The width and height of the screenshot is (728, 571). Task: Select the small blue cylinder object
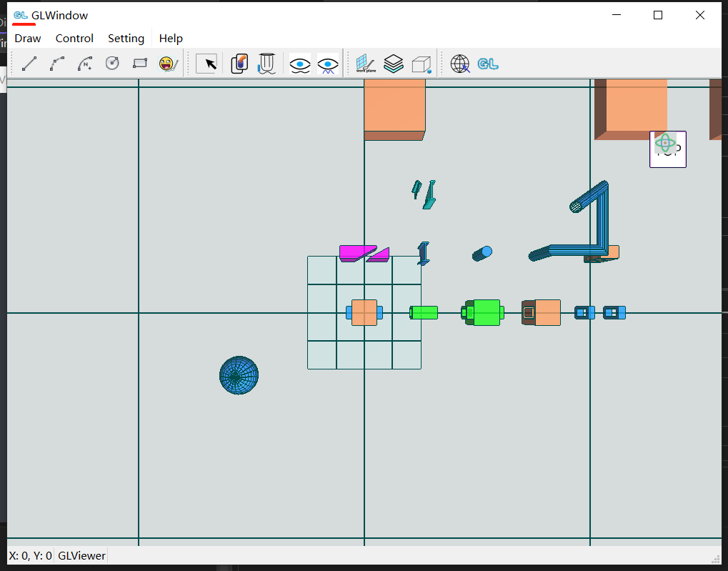click(482, 254)
